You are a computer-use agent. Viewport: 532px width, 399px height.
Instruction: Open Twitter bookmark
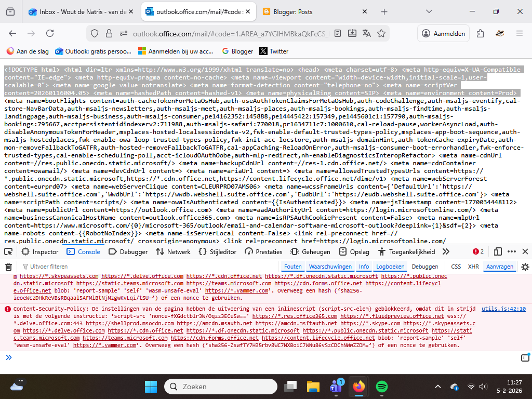(x=274, y=51)
